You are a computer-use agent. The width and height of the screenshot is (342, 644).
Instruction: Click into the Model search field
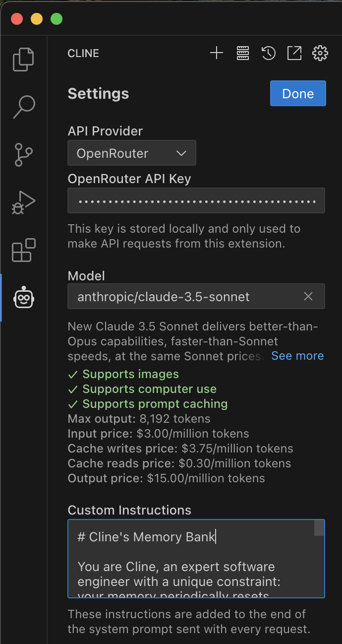(183, 297)
